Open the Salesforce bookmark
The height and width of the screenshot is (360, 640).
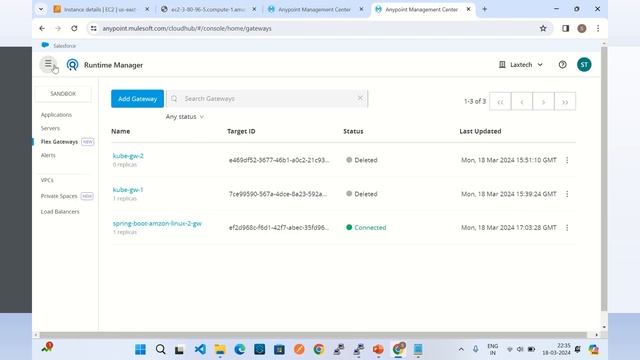coord(59,45)
